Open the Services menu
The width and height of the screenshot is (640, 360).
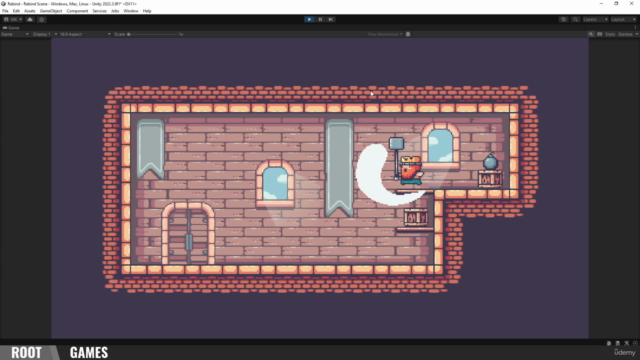coord(100,11)
